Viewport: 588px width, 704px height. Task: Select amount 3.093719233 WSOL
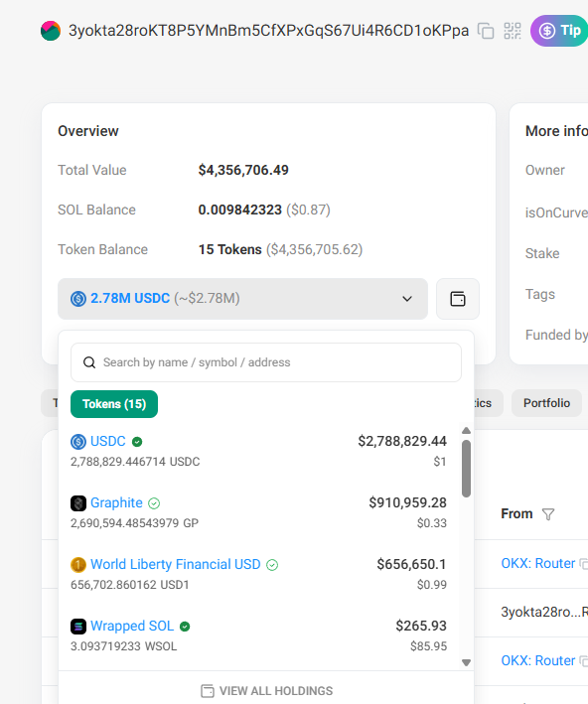123,646
